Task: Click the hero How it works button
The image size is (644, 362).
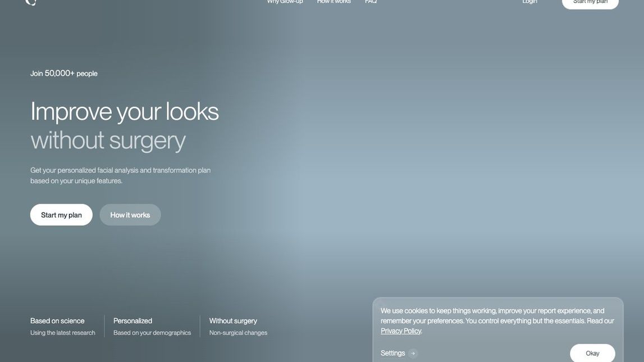Action: coord(130,215)
